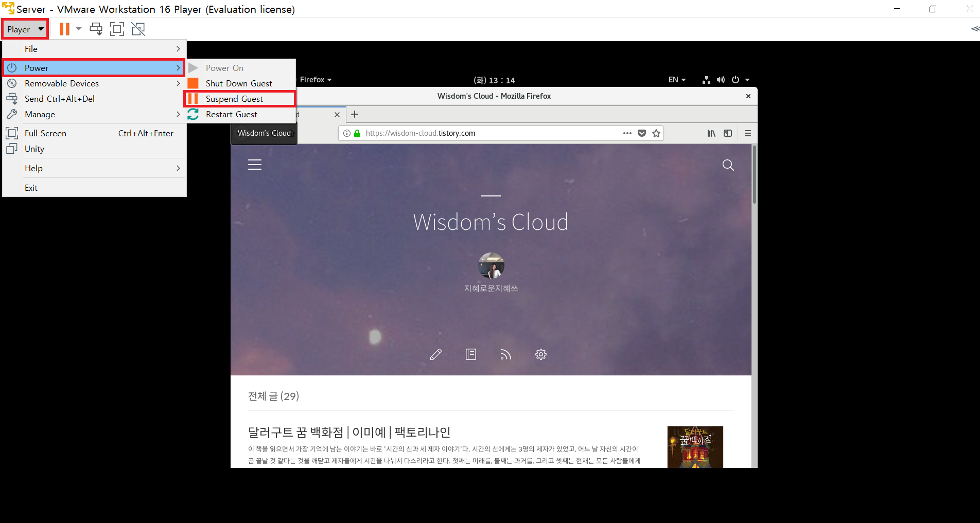Open the post 달러구트 꿈 백화점
This screenshot has width=980, height=523.
[x=349, y=432]
